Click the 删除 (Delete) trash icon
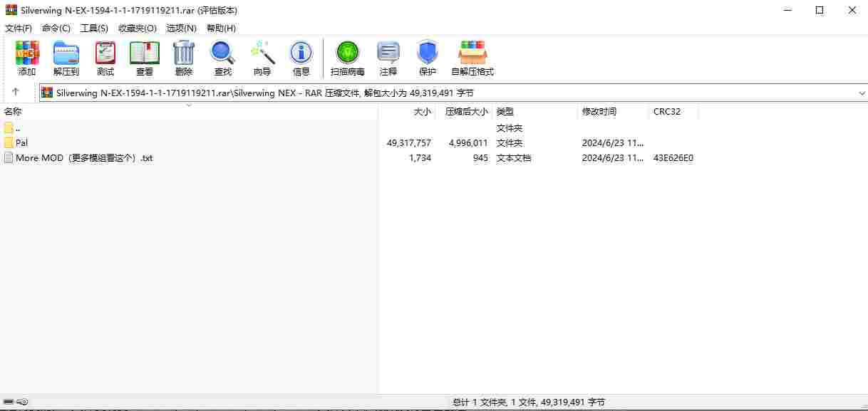 coord(184,53)
